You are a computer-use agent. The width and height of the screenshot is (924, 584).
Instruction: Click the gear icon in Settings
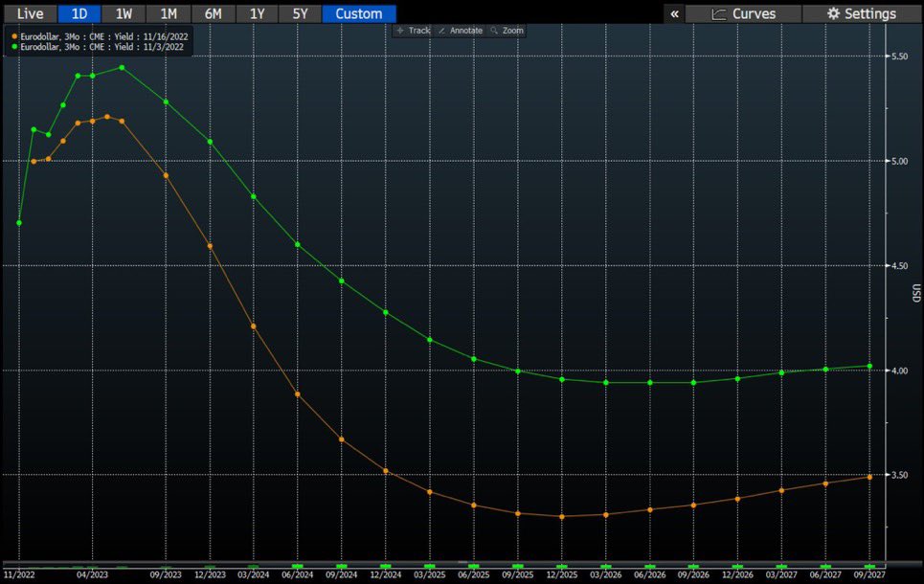click(833, 13)
